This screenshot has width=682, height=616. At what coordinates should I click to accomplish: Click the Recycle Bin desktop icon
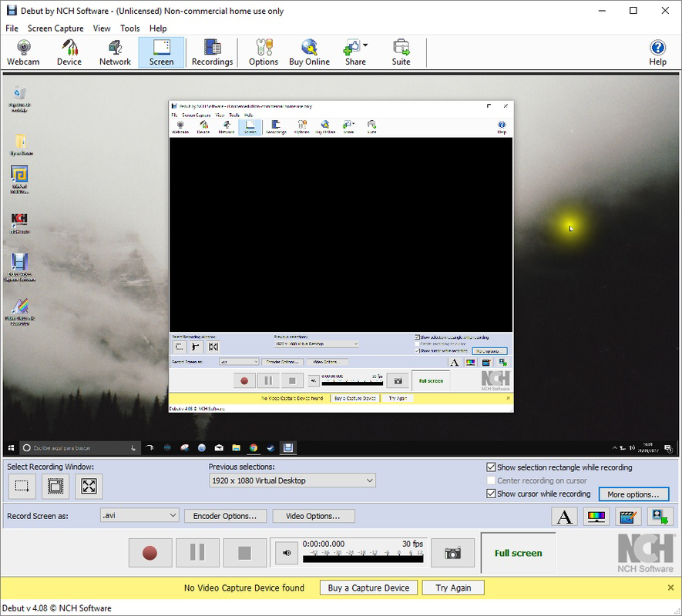click(19, 99)
